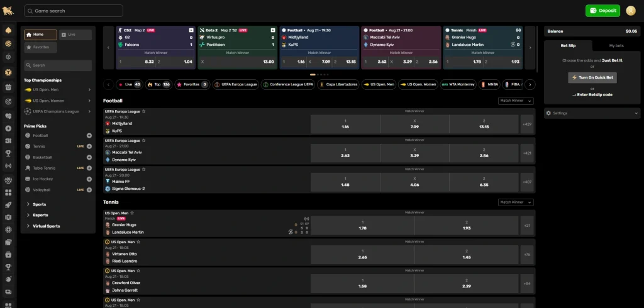
Task: Turn On Quick Bet
Action: [592, 77]
